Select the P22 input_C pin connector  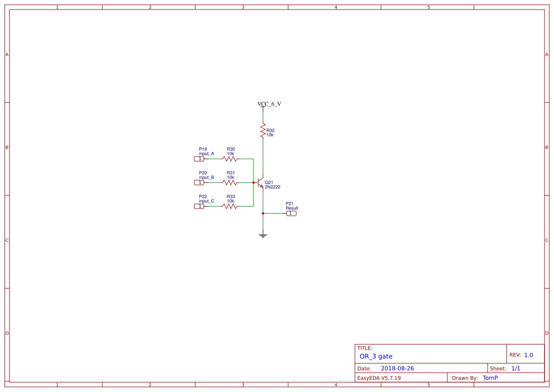[x=200, y=206]
